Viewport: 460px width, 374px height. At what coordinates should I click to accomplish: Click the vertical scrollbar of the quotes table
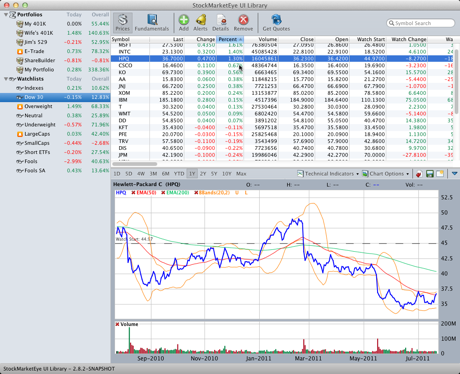click(457, 82)
